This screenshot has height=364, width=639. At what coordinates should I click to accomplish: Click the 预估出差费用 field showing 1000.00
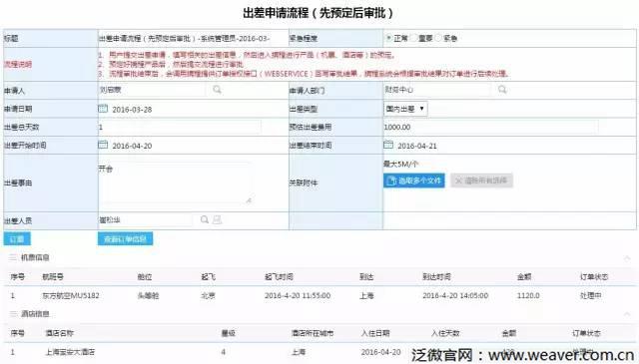[491, 127]
